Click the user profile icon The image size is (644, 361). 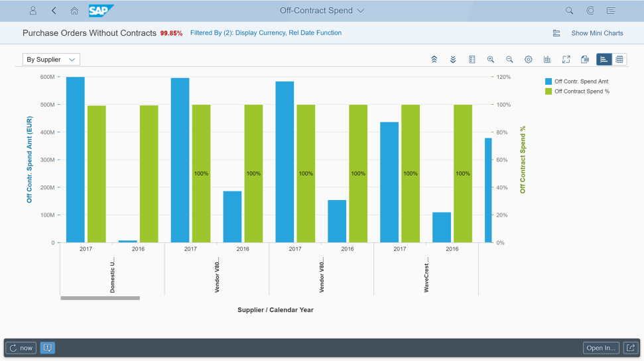click(33, 11)
